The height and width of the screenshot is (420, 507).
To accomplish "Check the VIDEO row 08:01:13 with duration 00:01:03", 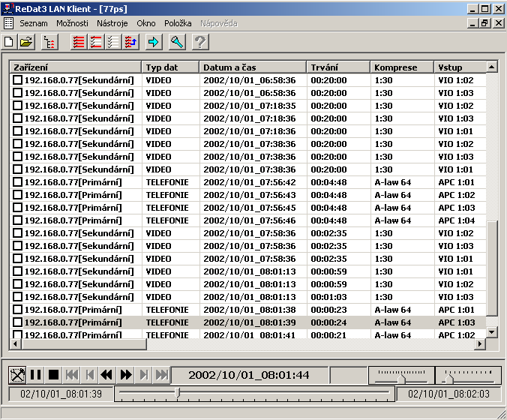I will tap(17, 297).
